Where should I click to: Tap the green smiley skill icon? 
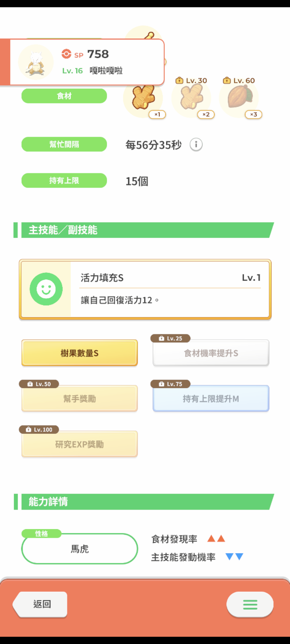pos(46,289)
